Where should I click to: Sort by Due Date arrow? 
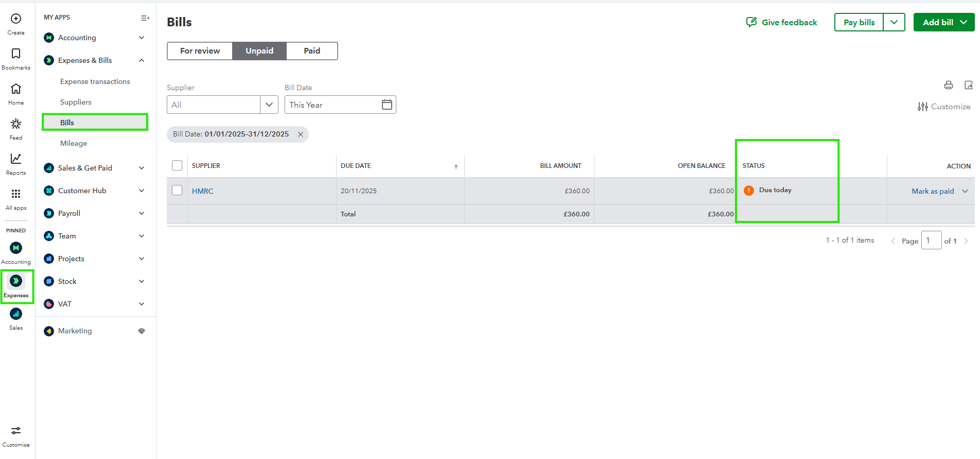456,166
